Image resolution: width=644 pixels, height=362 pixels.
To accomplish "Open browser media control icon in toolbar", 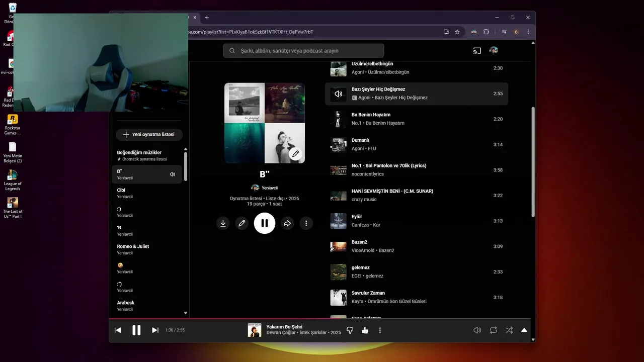I will [x=504, y=32].
